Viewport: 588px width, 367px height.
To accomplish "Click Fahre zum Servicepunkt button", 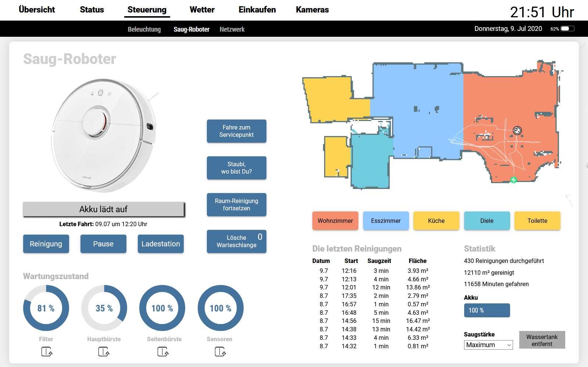I will [x=236, y=131].
